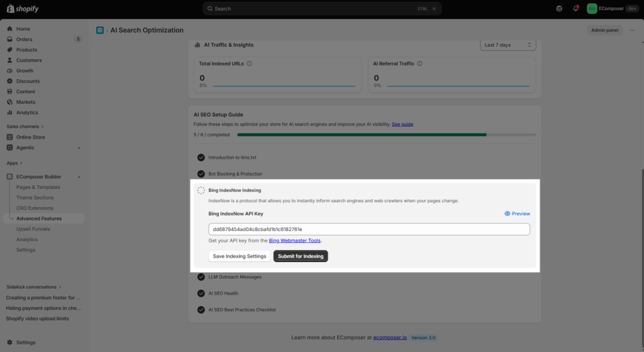Screen dimensions: 644x352
Task: Open the Sidekick assistant icon in top bar
Action: [559, 9]
